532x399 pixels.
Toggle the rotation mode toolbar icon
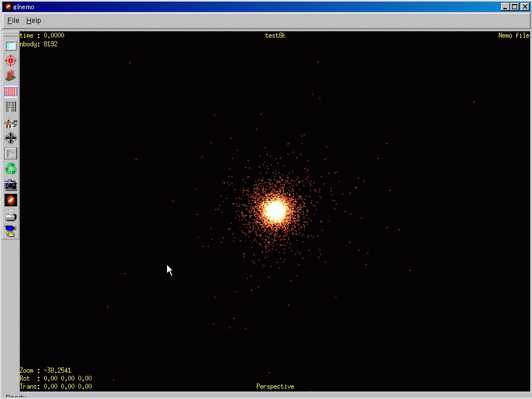click(11, 123)
